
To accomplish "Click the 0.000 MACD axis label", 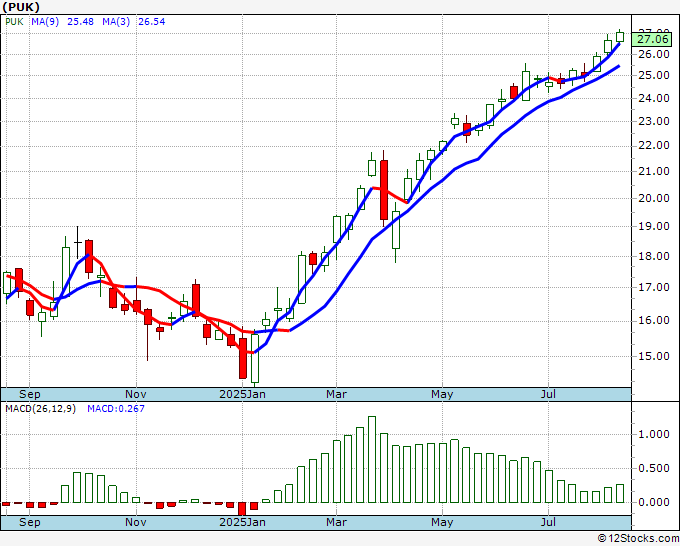I will click(654, 502).
